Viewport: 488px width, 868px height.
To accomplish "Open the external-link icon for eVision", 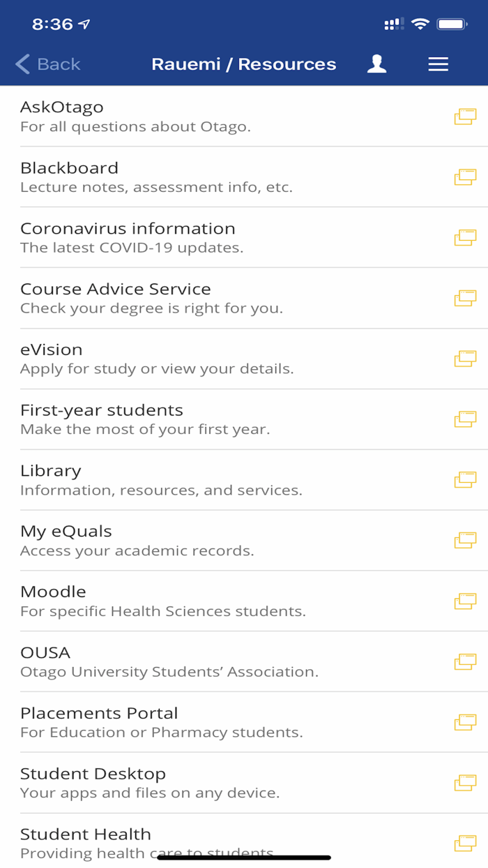I will point(464,359).
